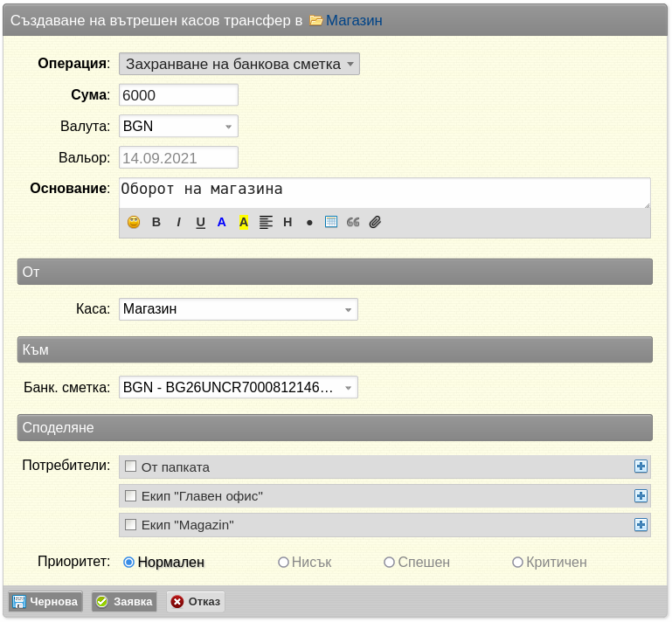Expand the Екип "Magazin" users group
This screenshot has width=672, height=622.
pos(641,524)
